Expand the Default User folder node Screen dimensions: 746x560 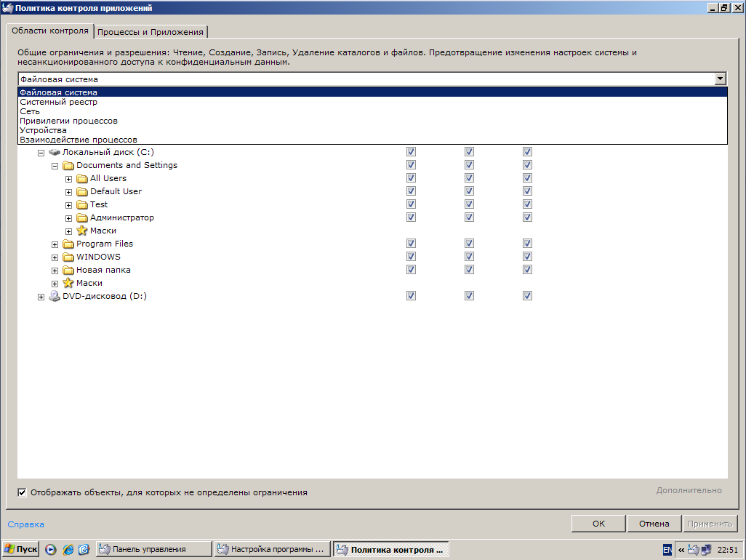68,192
